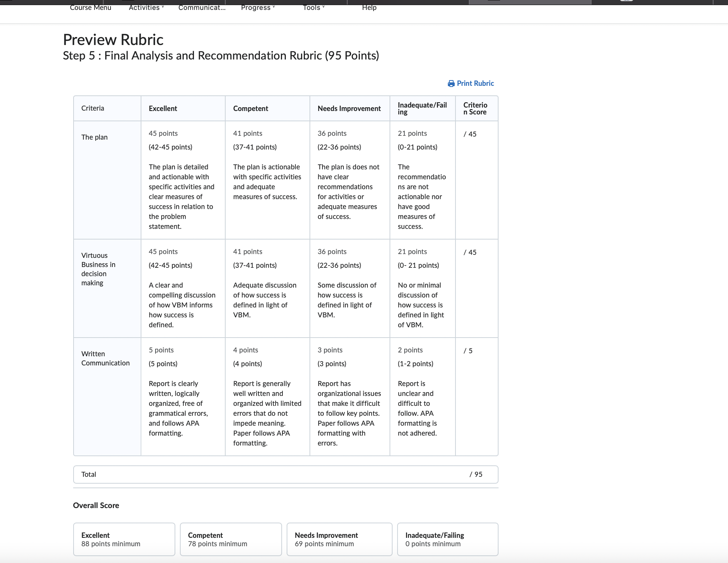Click the Inadequate/Failing column header
This screenshot has width=728, height=563.
(423, 108)
